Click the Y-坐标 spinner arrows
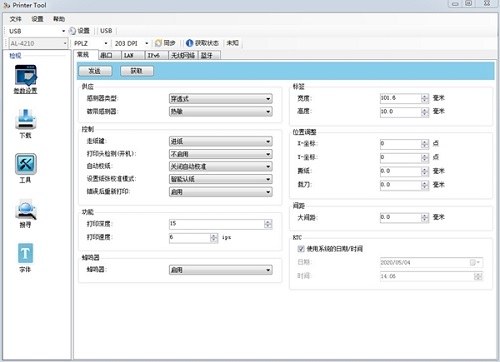500x362 pixels. [425, 157]
